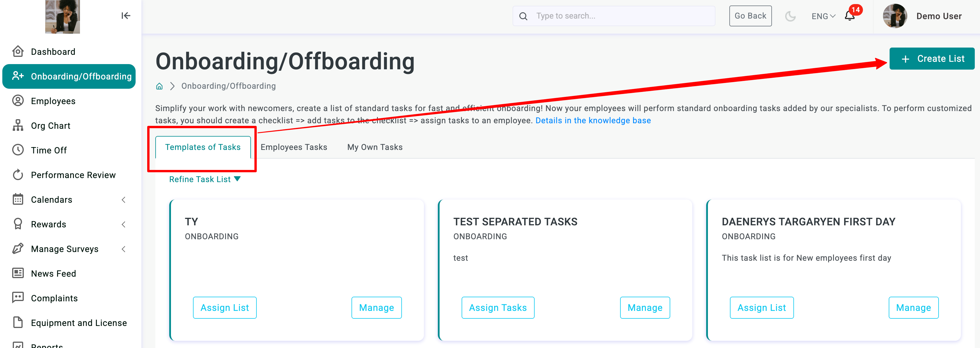Open Details in the knowledge base link

tap(593, 121)
